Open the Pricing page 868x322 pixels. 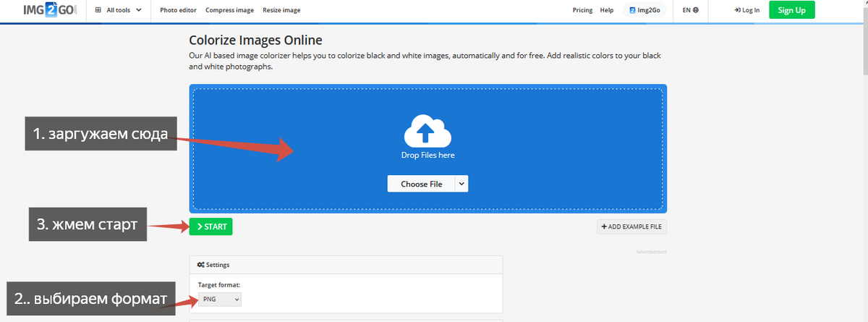582,10
